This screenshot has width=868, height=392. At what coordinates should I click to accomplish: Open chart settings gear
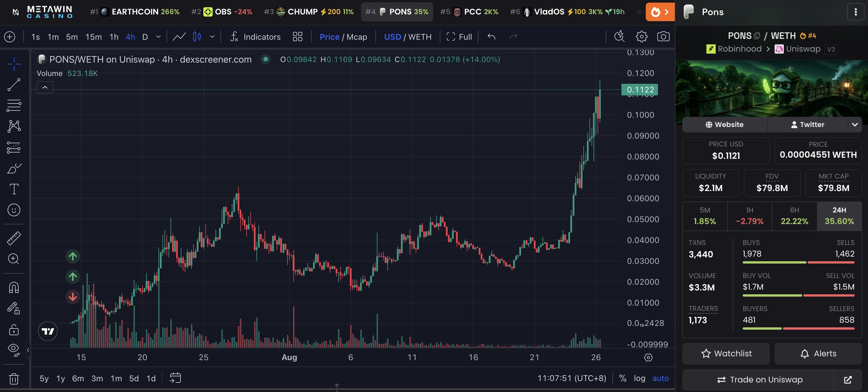point(641,36)
